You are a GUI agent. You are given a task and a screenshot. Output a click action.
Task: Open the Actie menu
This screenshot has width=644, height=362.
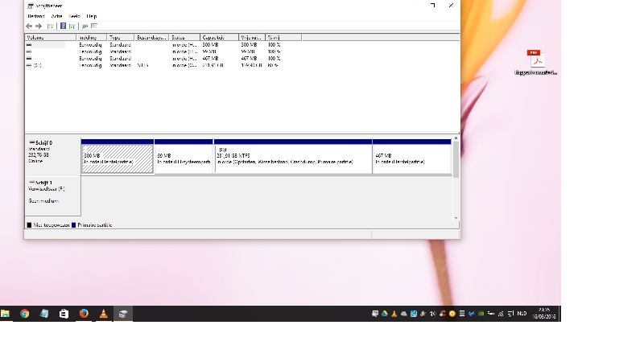click(x=56, y=16)
